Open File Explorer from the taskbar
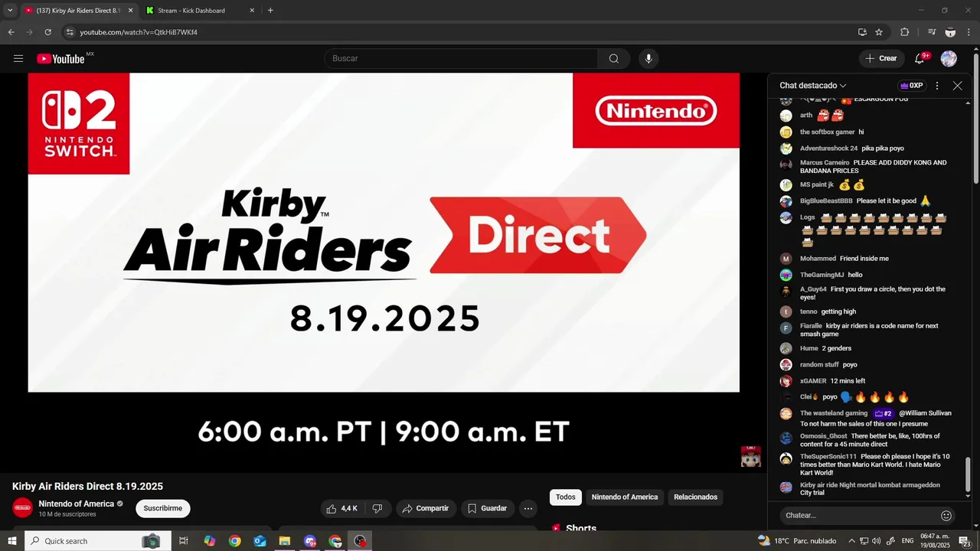This screenshot has width=980, height=551. pyautogui.click(x=285, y=541)
